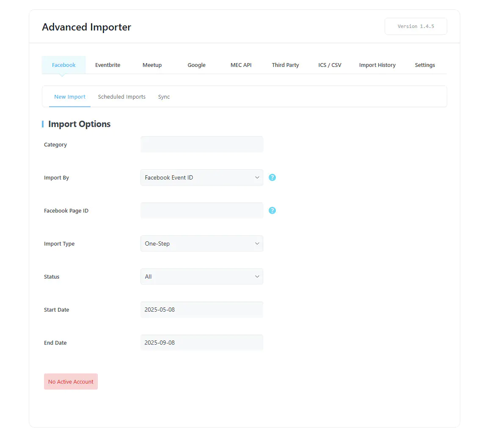Switch to Third Party tab
Screen dimensions: 495x448
[x=286, y=65]
